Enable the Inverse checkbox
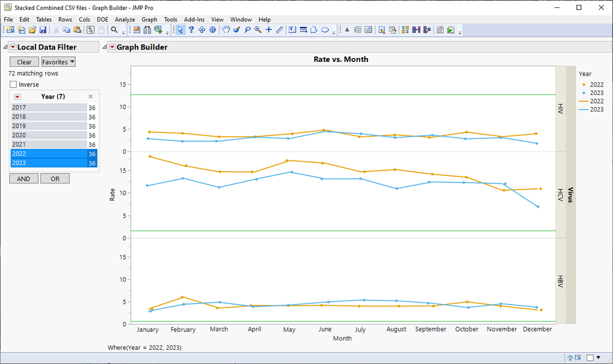Viewport: 613px width, 364px height. (x=13, y=85)
